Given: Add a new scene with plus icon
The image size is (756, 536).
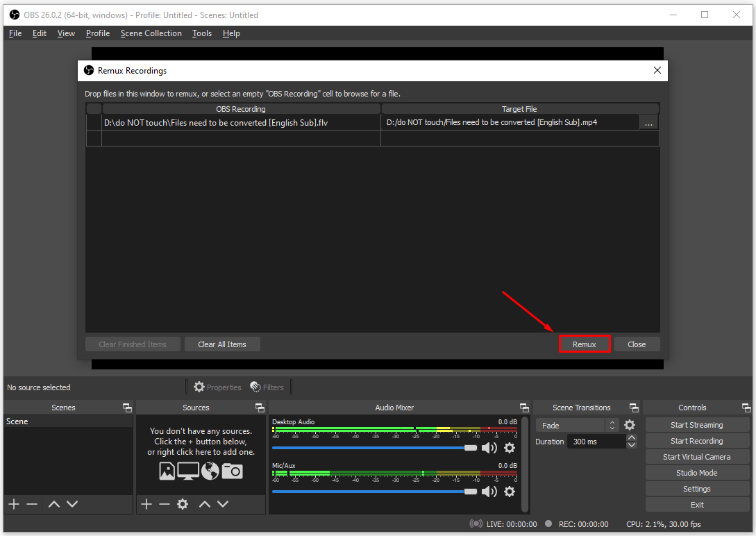Looking at the screenshot, I should 14,504.
